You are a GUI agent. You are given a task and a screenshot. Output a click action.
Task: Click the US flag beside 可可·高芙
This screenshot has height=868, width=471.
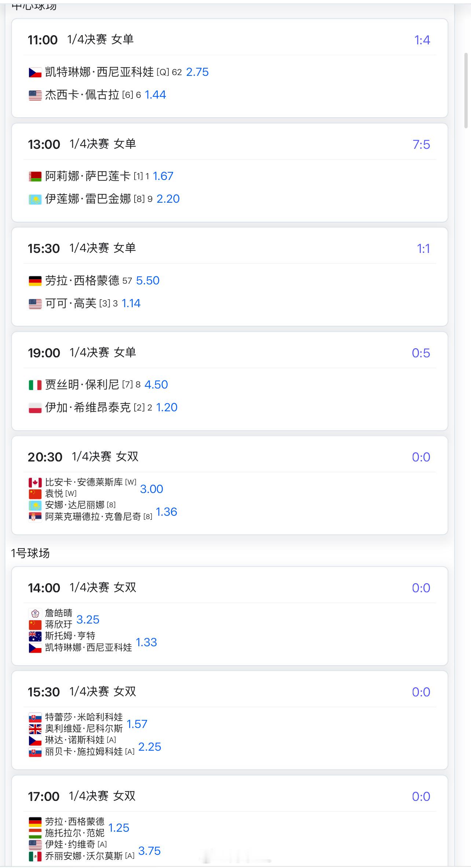tap(35, 304)
